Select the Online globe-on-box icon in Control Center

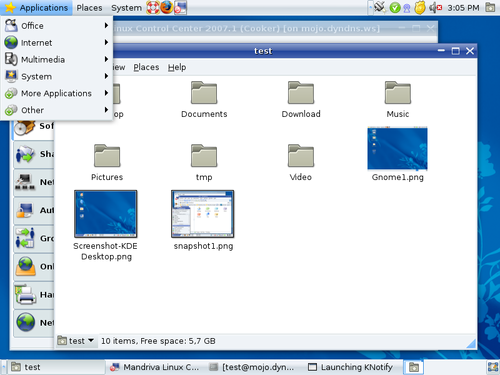(x=25, y=266)
